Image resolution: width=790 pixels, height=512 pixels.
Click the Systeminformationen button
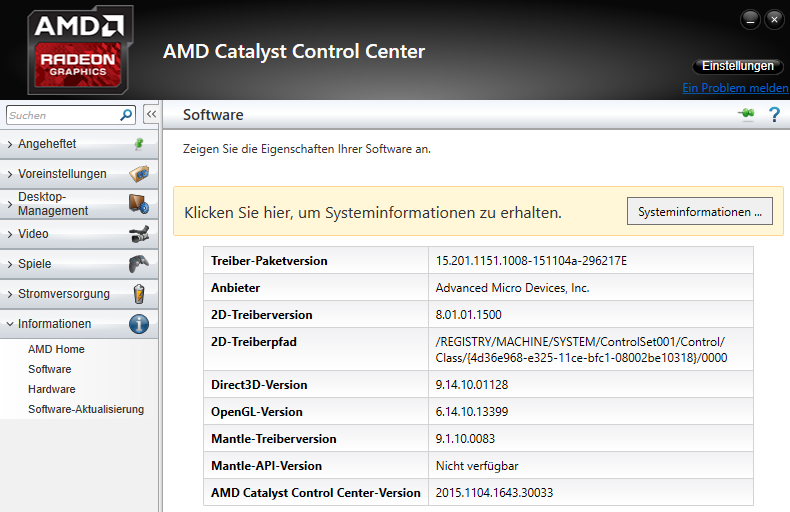pyautogui.click(x=699, y=212)
